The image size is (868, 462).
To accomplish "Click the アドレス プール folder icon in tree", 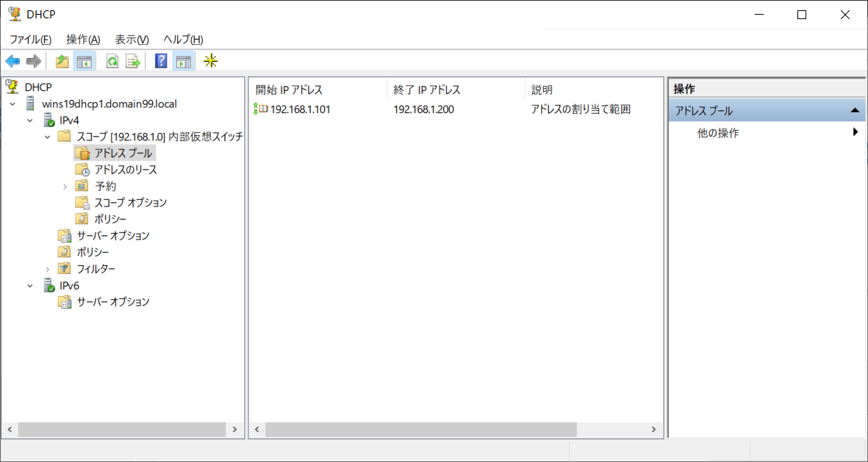I will tap(82, 154).
